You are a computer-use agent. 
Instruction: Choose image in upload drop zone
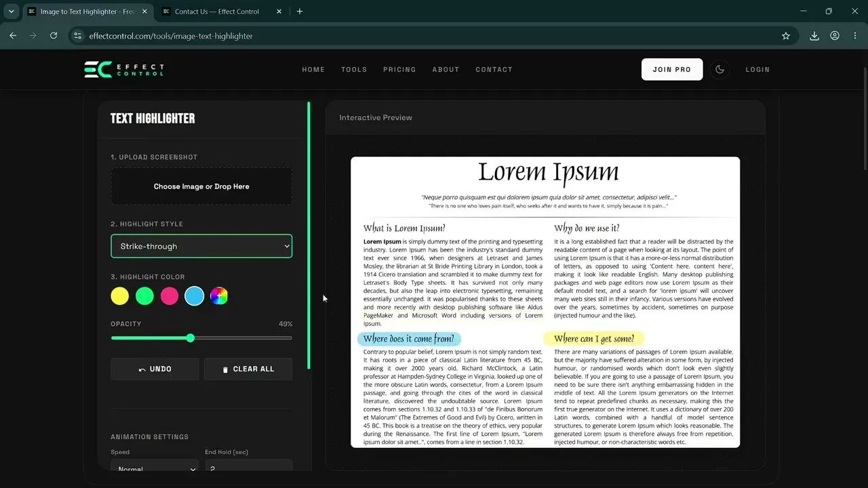[201, 186]
